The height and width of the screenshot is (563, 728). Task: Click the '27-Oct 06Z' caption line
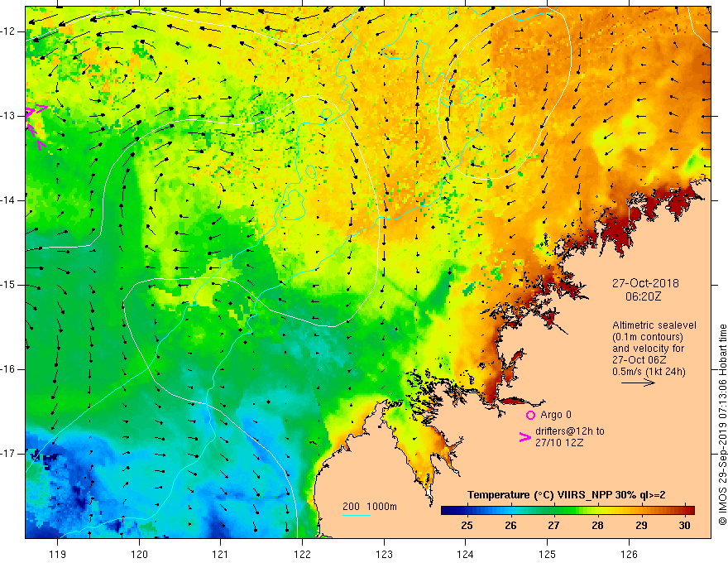(639, 360)
